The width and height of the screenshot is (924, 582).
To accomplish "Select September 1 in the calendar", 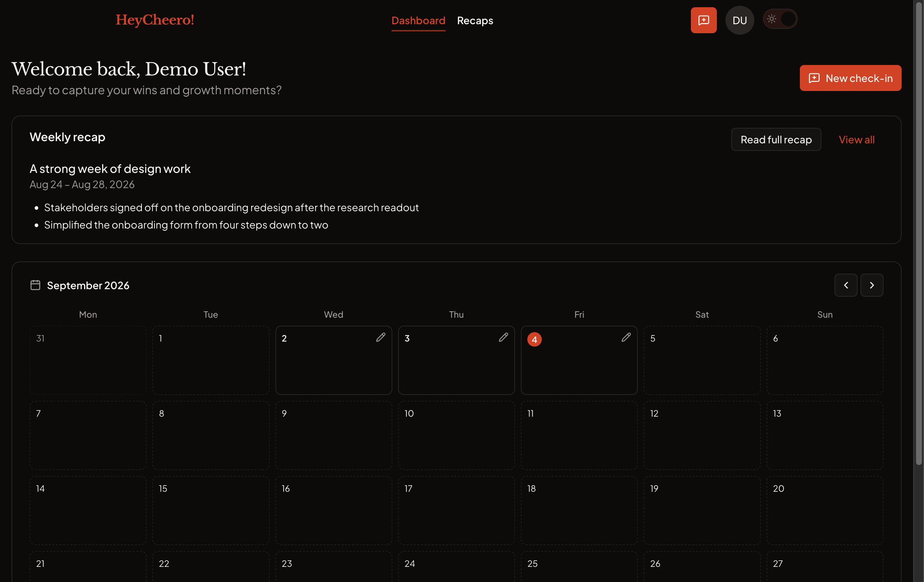I will (211, 360).
